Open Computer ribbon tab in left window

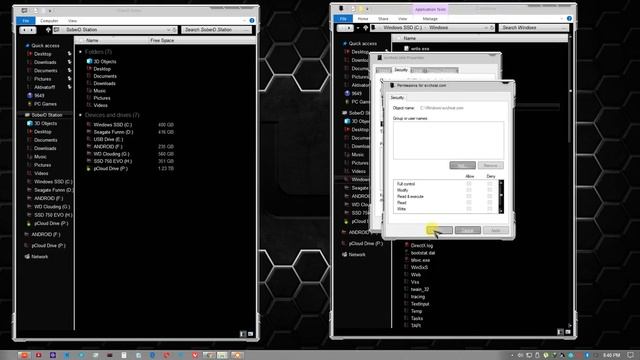pyautogui.click(x=49, y=20)
